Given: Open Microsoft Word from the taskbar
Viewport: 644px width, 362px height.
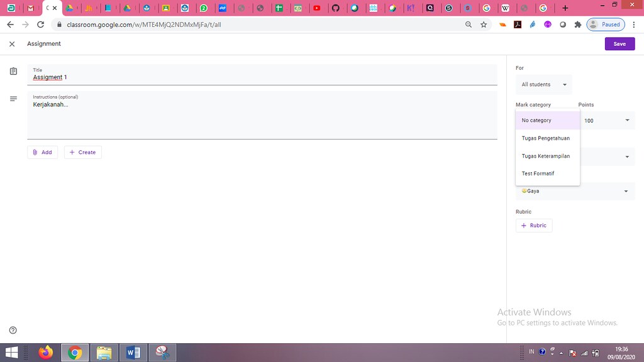Looking at the screenshot, I should (133, 353).
